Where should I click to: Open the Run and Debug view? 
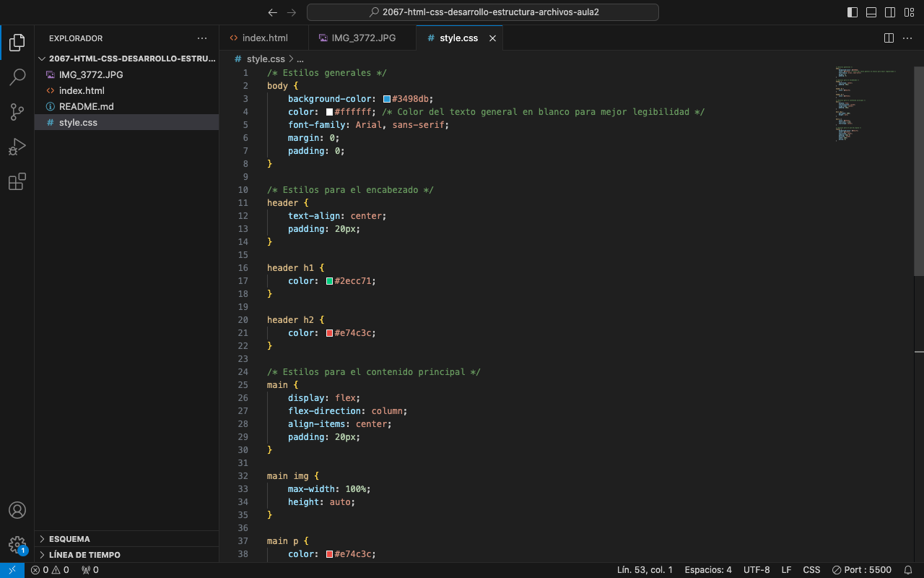coord(17,147)
